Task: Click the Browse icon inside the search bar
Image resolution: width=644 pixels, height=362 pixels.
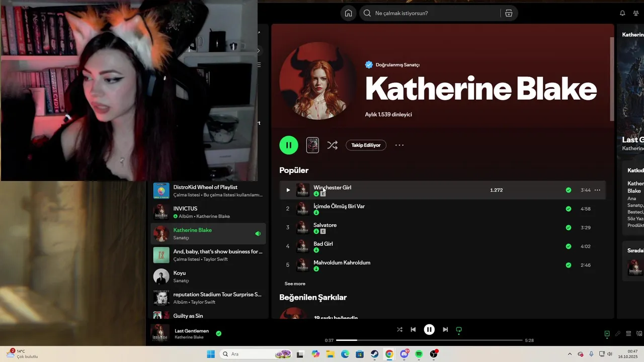Action: 509,13
